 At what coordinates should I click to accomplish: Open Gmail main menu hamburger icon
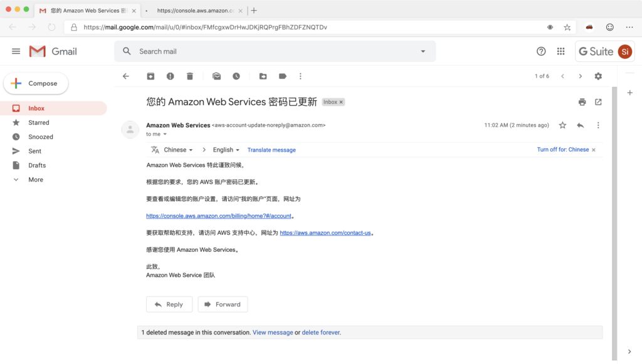pos(16,51)
